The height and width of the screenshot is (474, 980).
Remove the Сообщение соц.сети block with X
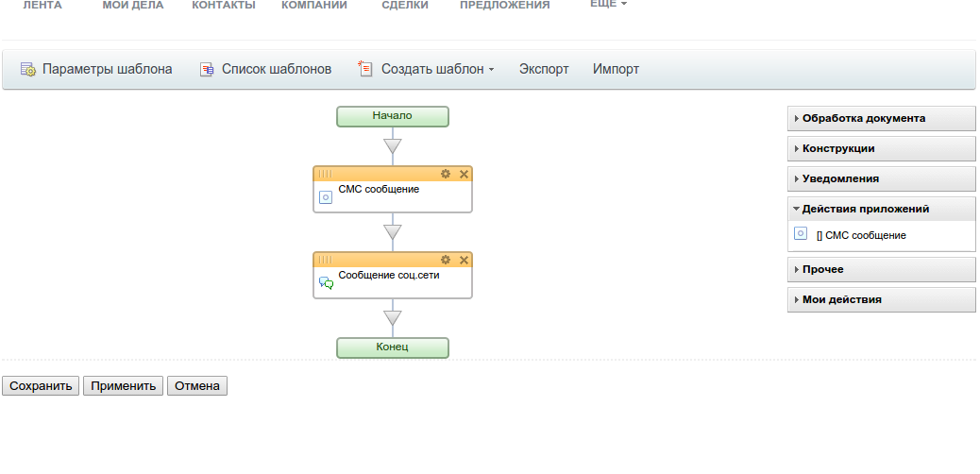pos(464,260)
